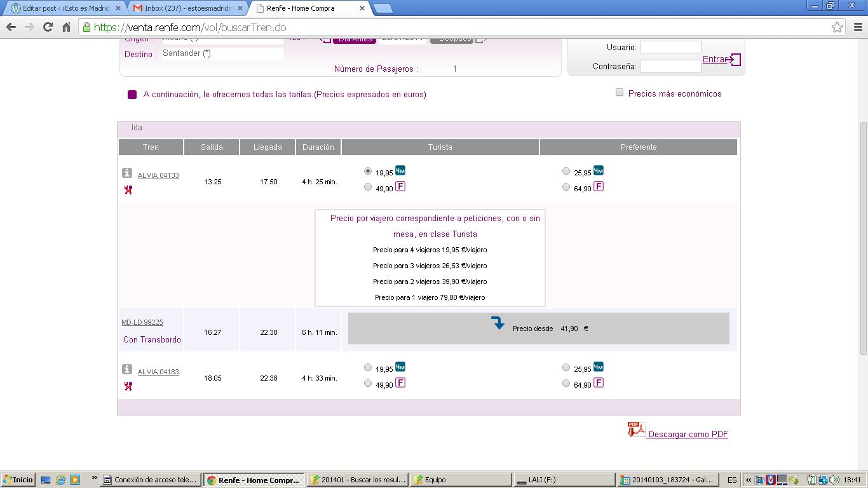Open MD-LD 99225 train link
This screenshot has width=868, height=488.
(142, 322)
